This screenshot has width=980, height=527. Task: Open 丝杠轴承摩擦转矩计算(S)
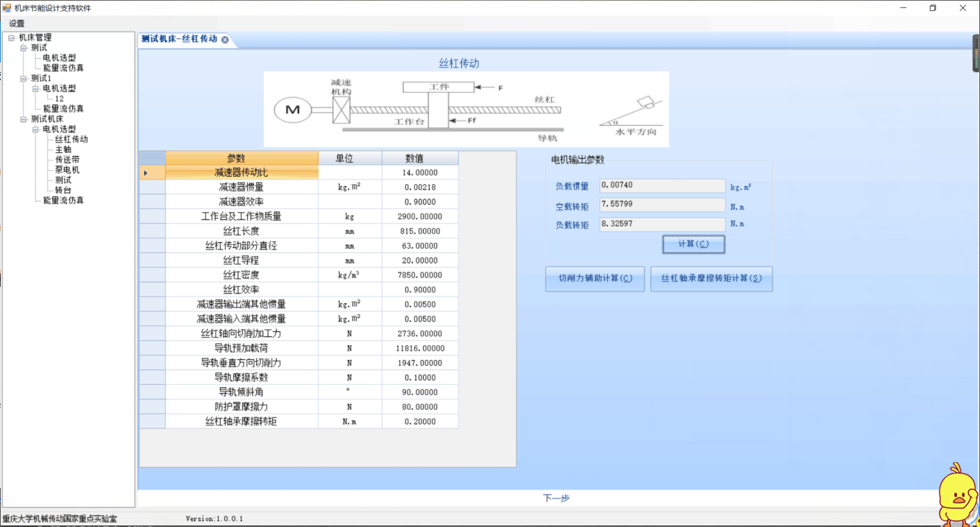[711, 279]
